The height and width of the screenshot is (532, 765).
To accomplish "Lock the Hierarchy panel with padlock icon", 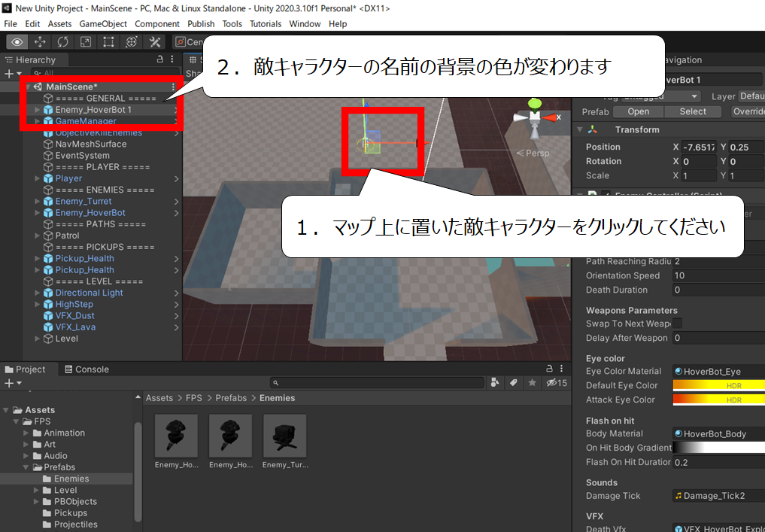I will (160, 59).
